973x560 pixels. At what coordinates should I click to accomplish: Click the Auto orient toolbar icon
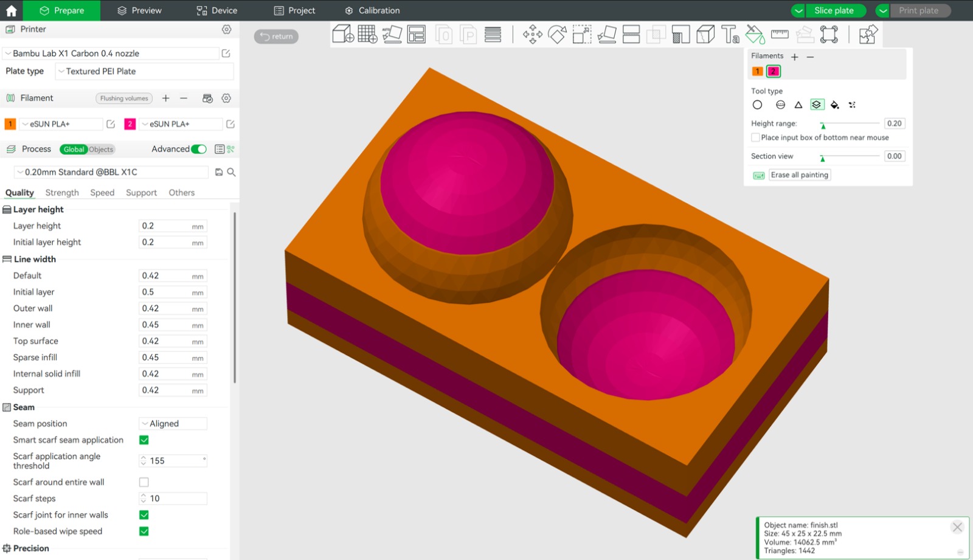392,34
